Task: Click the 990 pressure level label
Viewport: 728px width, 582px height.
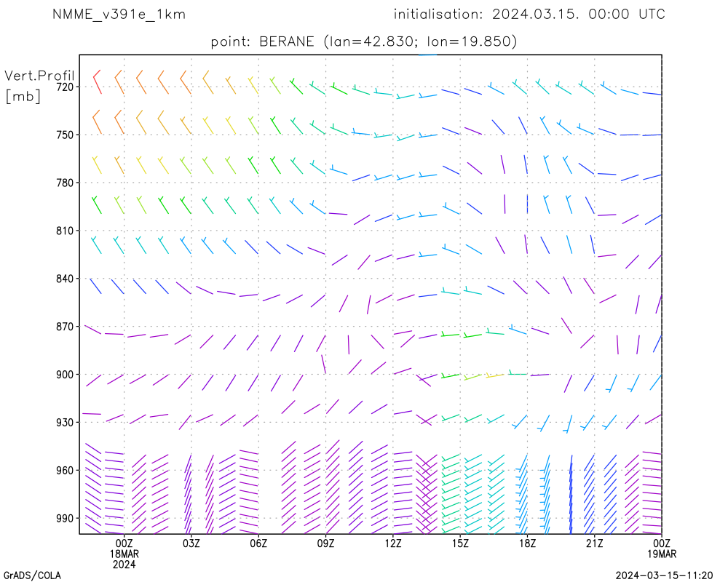Action: 65,519
